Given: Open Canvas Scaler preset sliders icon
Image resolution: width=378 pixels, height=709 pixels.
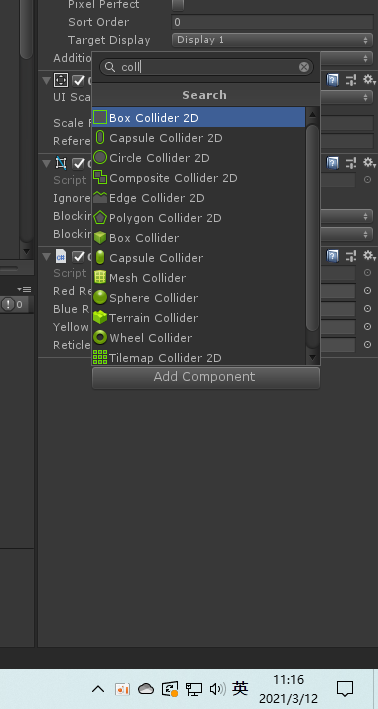Looking at the screenshot, I should (x=351, y=80).
